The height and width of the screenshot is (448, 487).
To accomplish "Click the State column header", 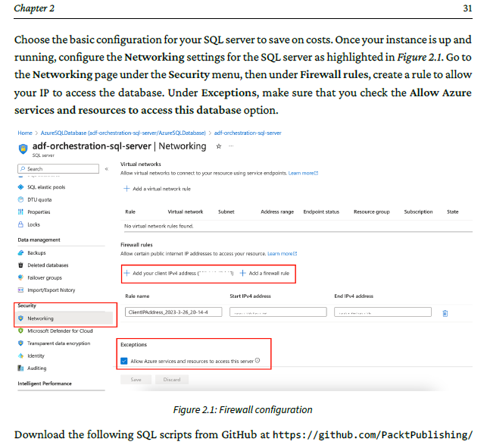I will 452,211.
